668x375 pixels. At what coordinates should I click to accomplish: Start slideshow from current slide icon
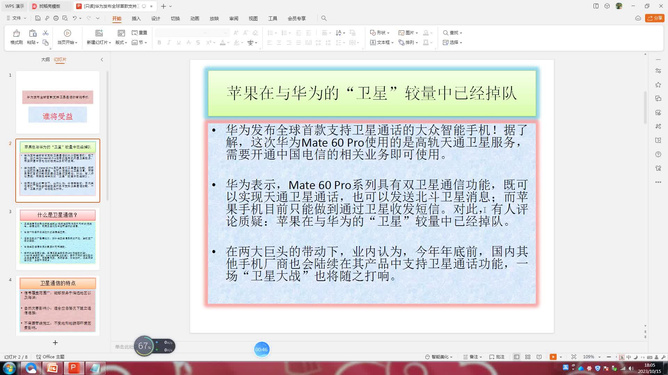(67, 33)
